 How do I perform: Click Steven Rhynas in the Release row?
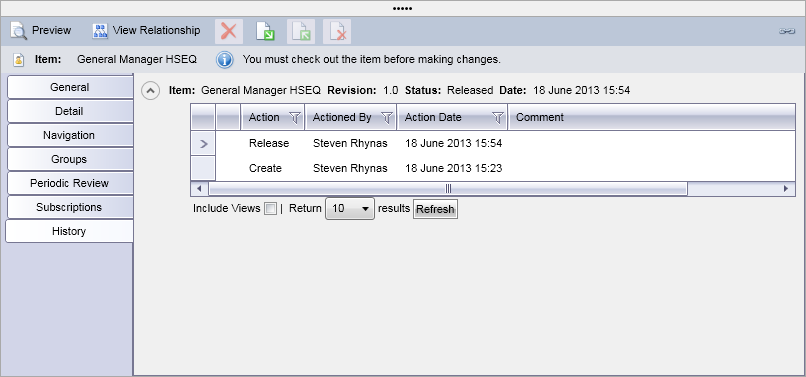[x=350, y=143]
